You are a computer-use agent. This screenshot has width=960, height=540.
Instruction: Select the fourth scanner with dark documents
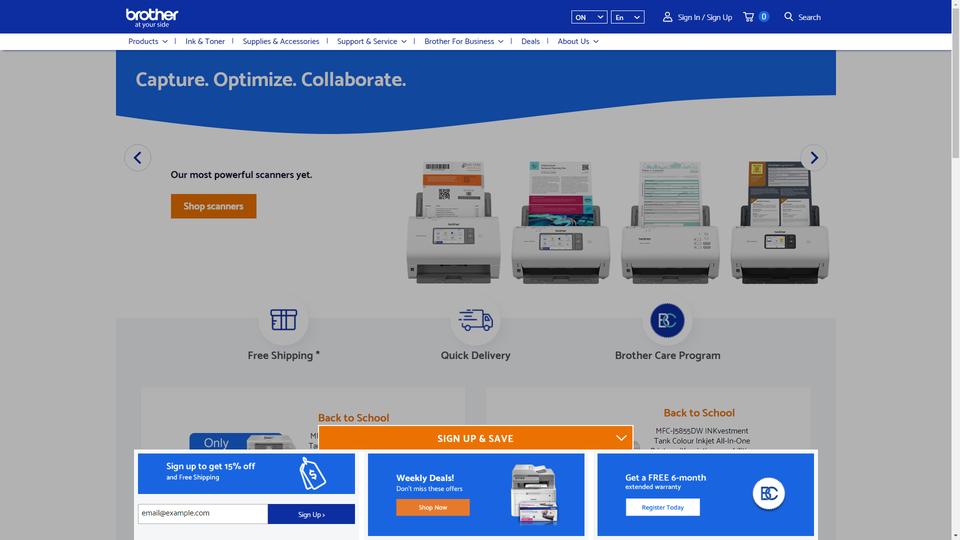coord(779,222)
